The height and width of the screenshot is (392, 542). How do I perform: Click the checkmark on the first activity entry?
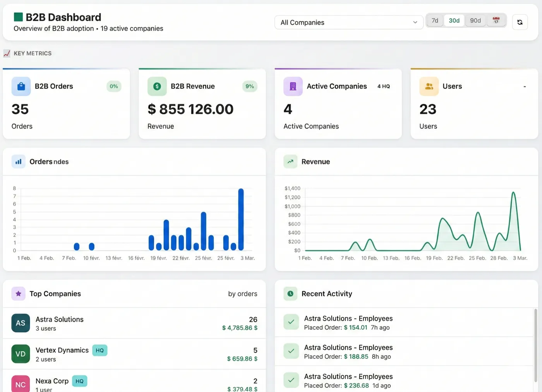pyautogui.click(x=291, y=322)
